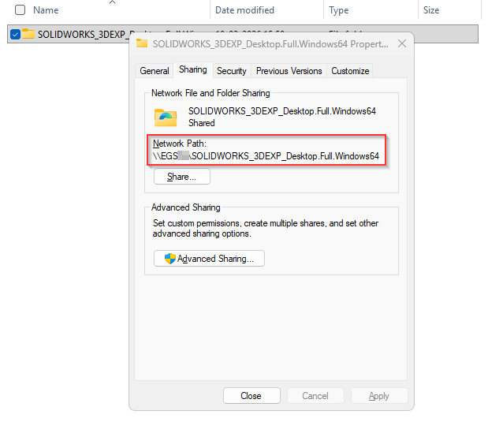Click the Close button at the dialog bottom
488x448 pixels.
[251, 396]
